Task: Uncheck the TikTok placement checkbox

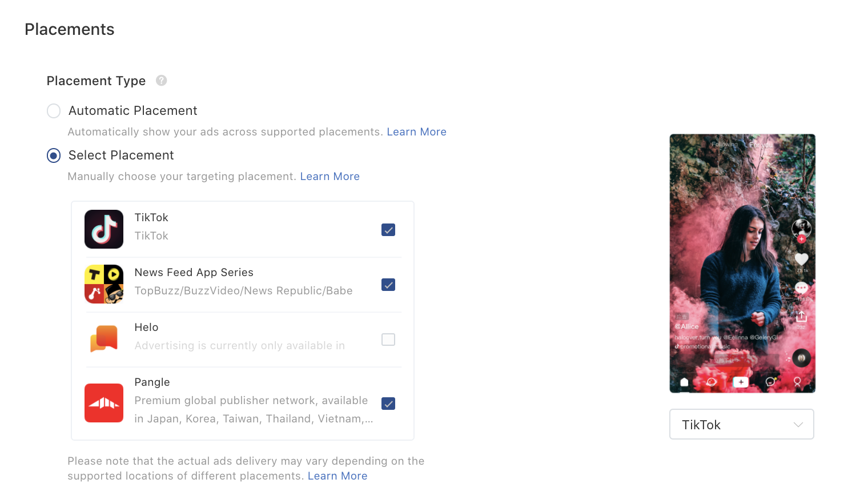Action: [388, 230]
